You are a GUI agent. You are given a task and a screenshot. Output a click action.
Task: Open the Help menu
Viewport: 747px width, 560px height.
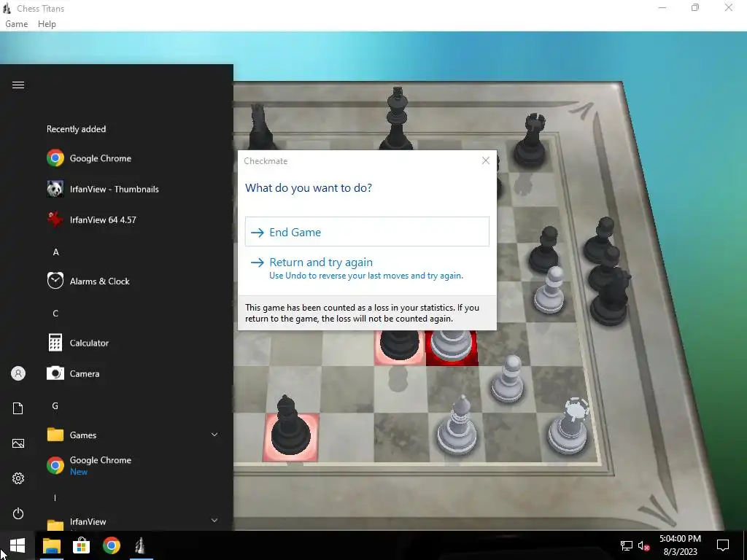(47, 24)
